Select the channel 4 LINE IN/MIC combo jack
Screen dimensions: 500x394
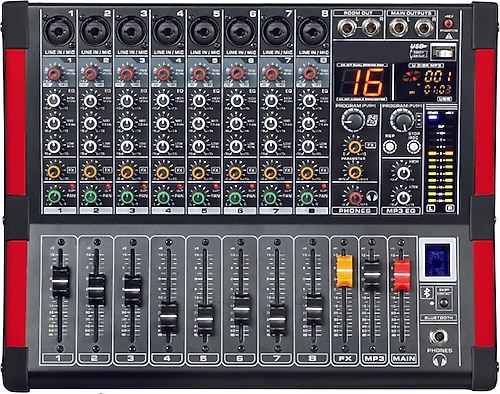click(167, 31)
